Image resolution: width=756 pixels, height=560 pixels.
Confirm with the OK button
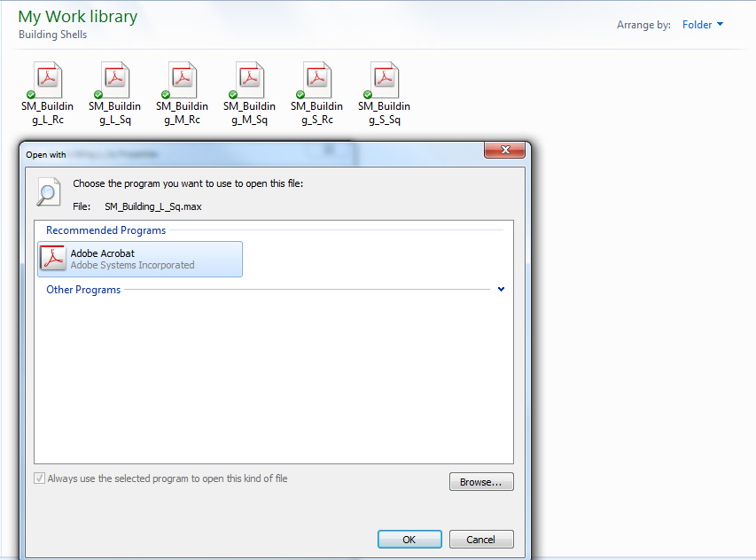pyautogui.click(x=409, y=539)
